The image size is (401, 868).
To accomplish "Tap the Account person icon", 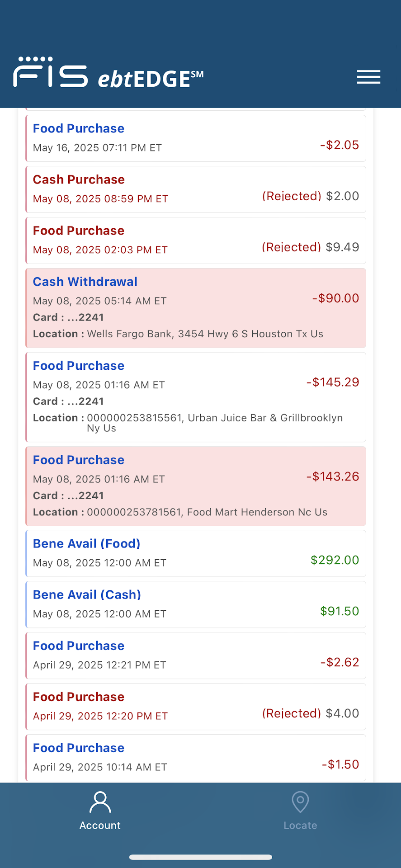I will [100, 802].
